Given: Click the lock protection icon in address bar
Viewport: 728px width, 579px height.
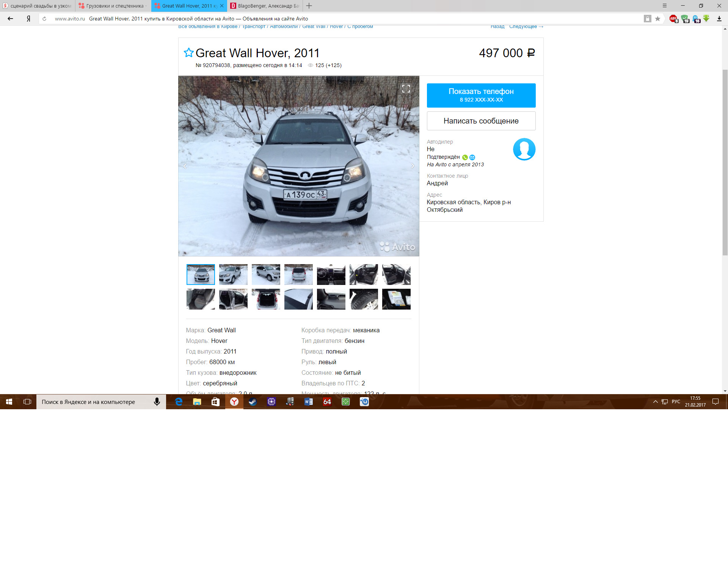Looking at the screenshot, I should click(648, 19).
